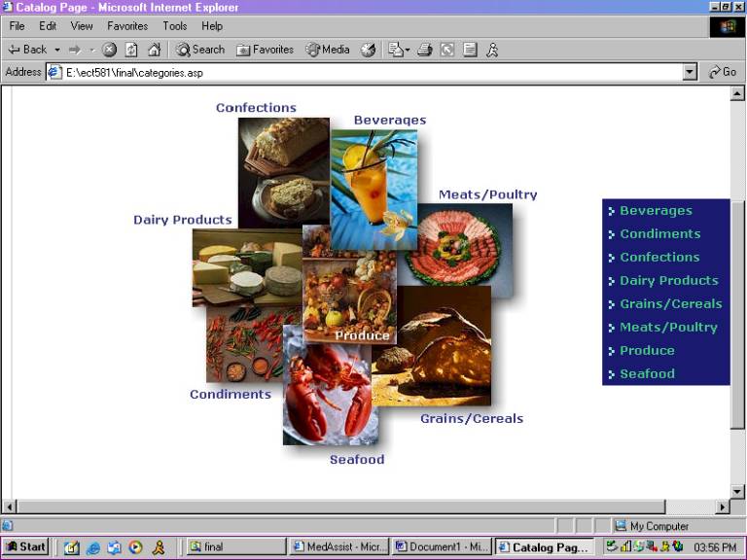Open the File menu
The height and width of the screenshot is (560, 747).
[17, 26]
